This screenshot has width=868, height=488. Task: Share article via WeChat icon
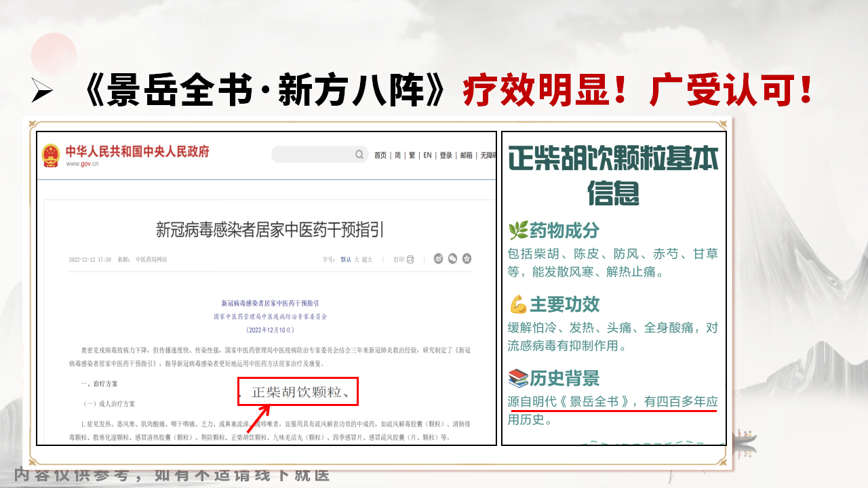tap(452, 259)
